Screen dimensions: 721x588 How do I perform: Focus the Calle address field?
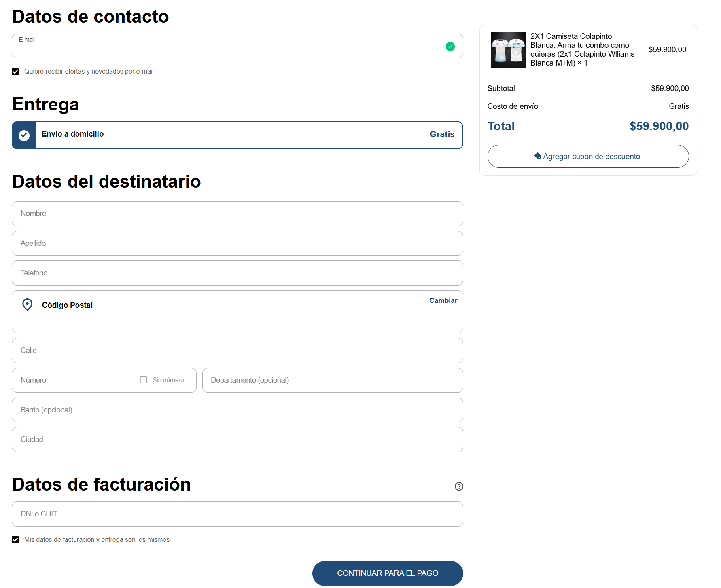(x=237, y=351)
